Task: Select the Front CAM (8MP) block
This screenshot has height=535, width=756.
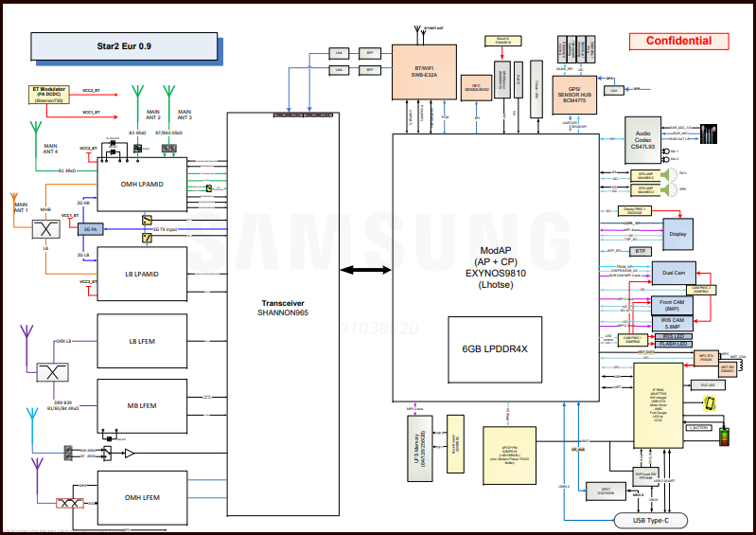Action: (x=672, y=305)
